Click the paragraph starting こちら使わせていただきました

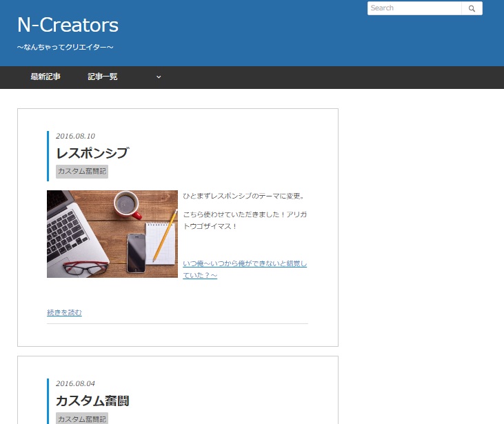245,220
